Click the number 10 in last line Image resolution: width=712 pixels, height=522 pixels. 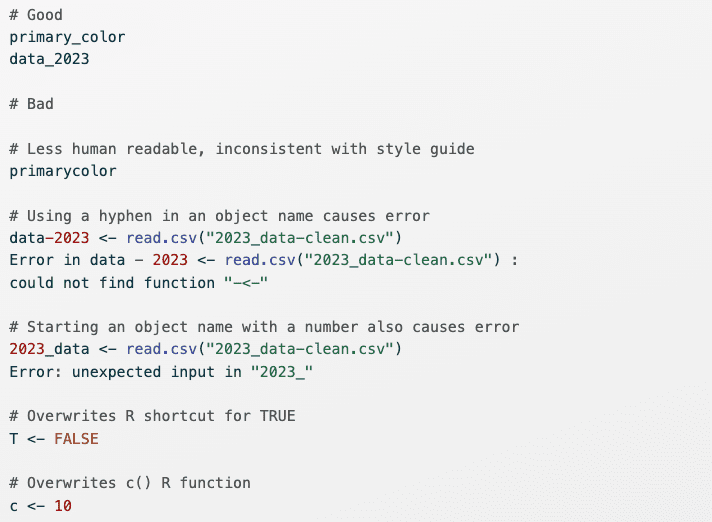(62, 505)
